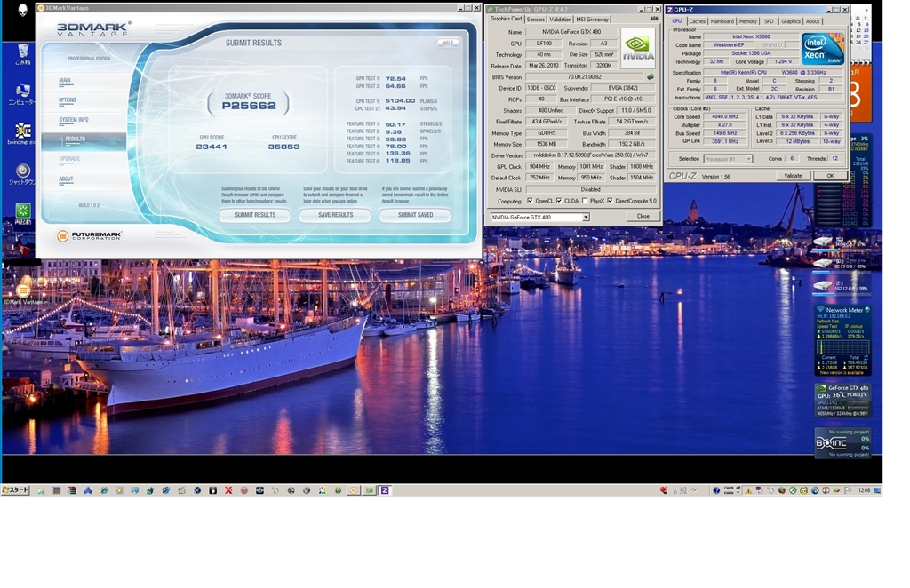Image resolution: width=910 pixels, height=588 pixels.
Task: Click the NVIDIA logo in GPU-Z
Action: pos(637,48)
